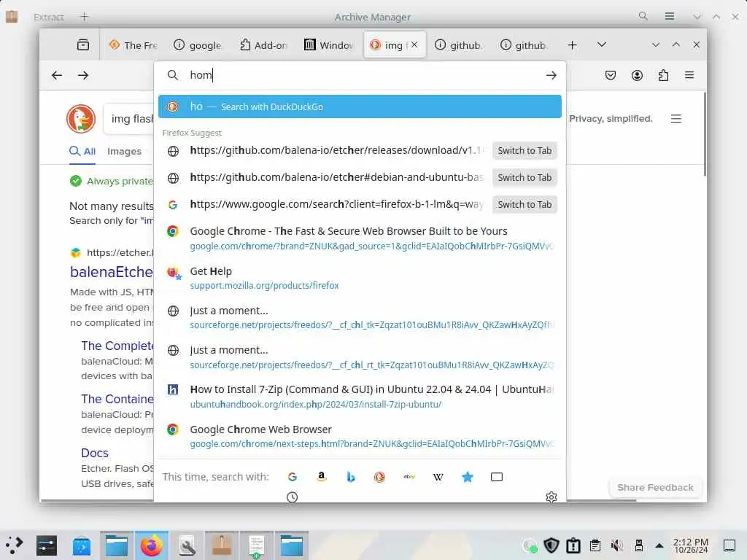Switch to first github tab

(x=459, y=44)
